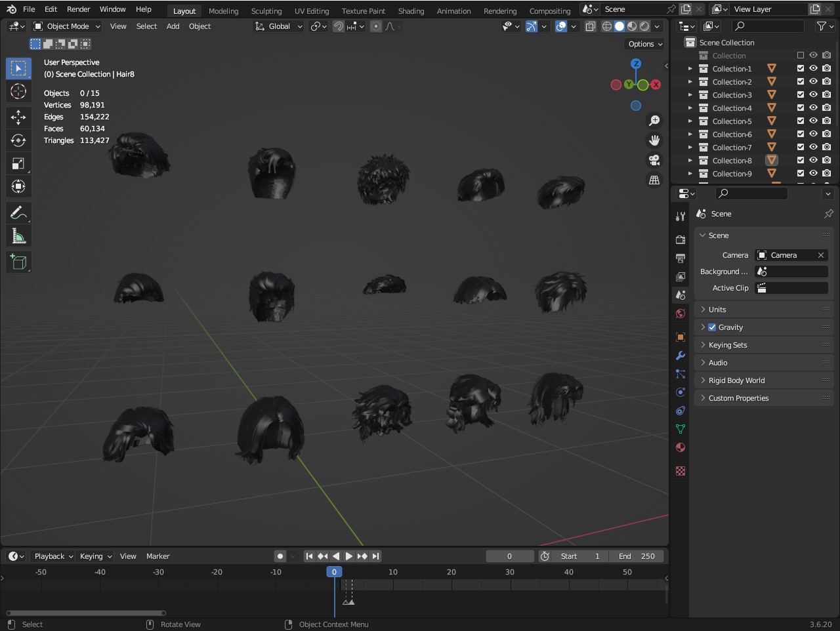Hide Collection-3 using eye icon
Image resolution: width=840 pixels, height=631 pixels.
point(813,94)
